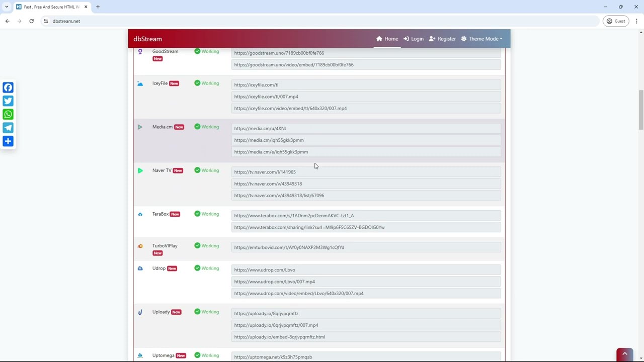Click the Working status text for Naver TV
644x362 pixels.
point(210,170)
